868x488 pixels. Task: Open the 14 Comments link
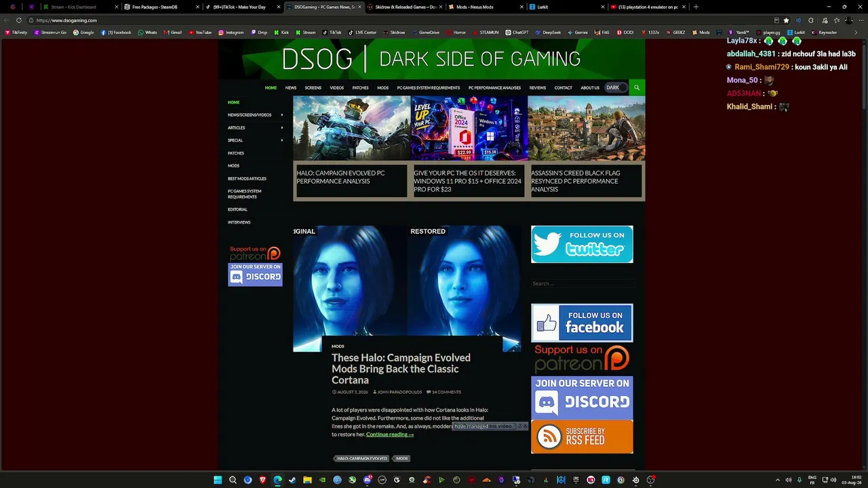point(444,392)
